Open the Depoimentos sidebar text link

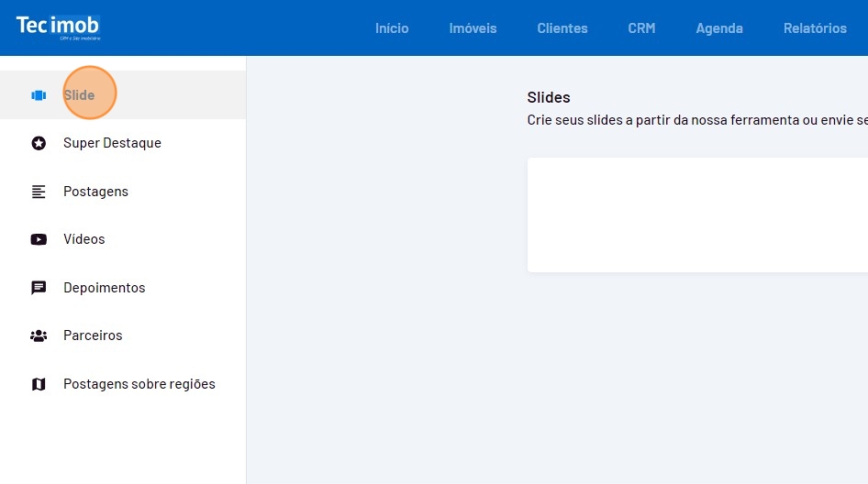(104, 288)
